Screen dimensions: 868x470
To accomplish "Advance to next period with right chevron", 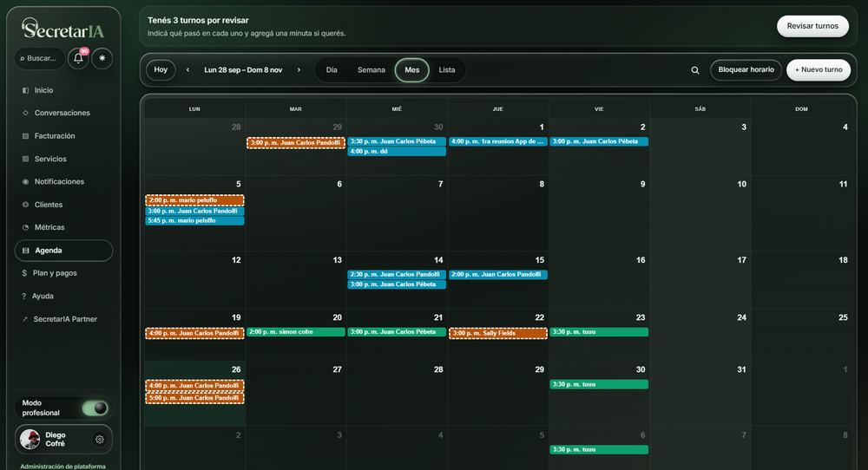I will 299,70.
